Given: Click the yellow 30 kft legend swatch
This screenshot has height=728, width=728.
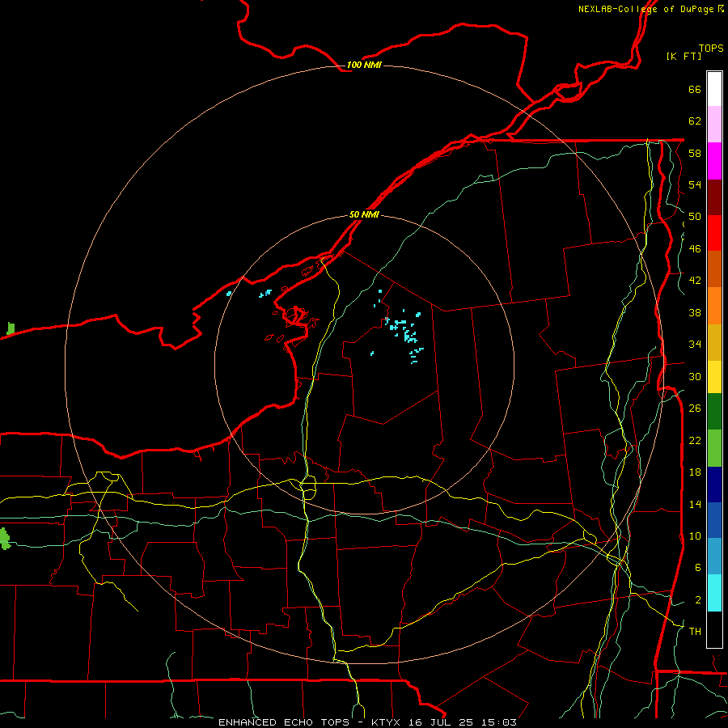Looking at the screenshot, I should [x=714, y=376].
